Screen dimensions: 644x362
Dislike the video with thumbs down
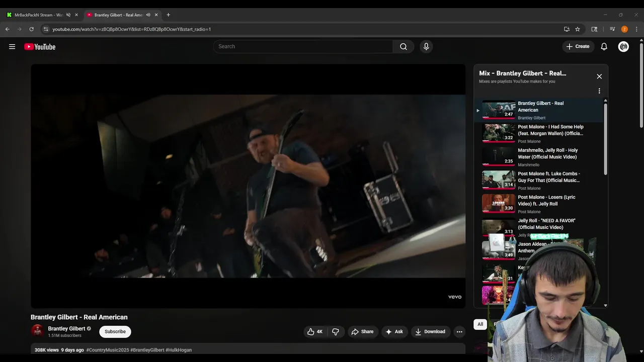click(x=336, y=332)
